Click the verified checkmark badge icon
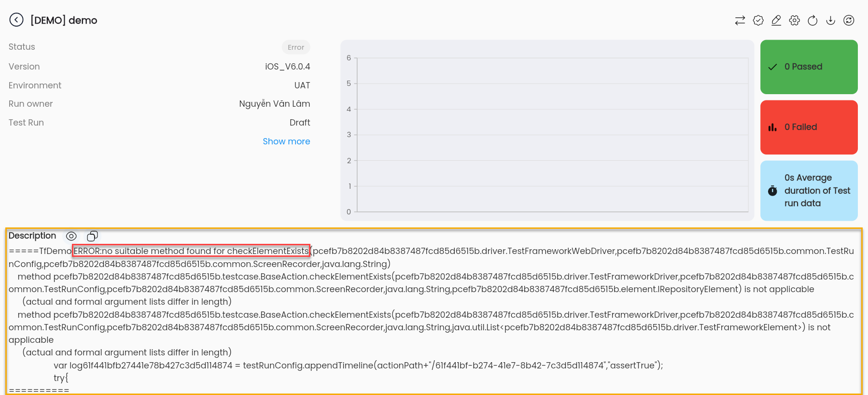 (758, 20)
